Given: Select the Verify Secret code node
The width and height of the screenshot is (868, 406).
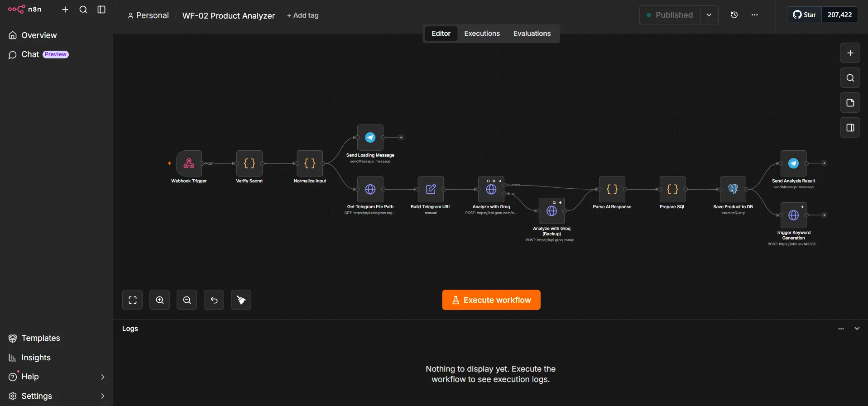Looking at the screenshot, I should click(x=249, y=163).
